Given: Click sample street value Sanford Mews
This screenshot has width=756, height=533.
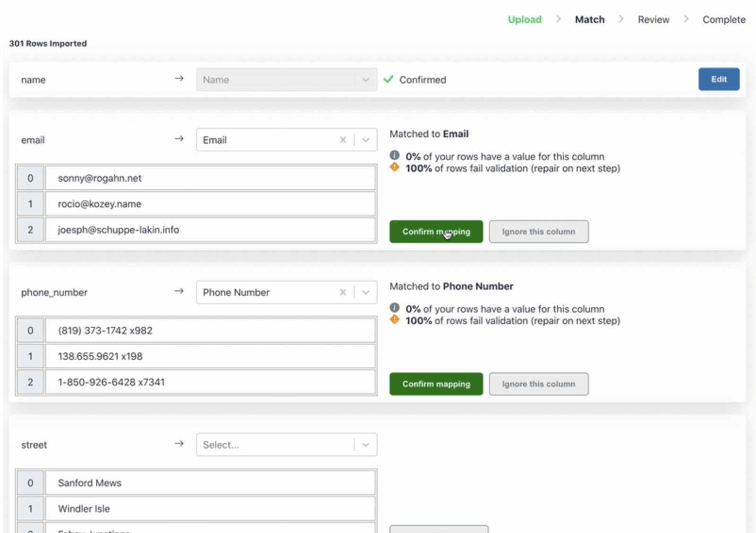Looking at the screenshot, I should pyautogui.click(x=89, y=482).
